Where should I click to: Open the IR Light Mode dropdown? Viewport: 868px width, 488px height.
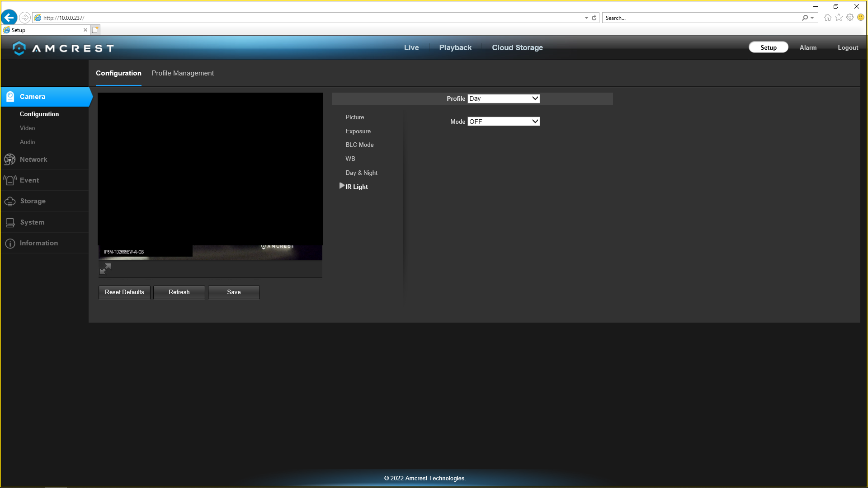tap(504, 122)
